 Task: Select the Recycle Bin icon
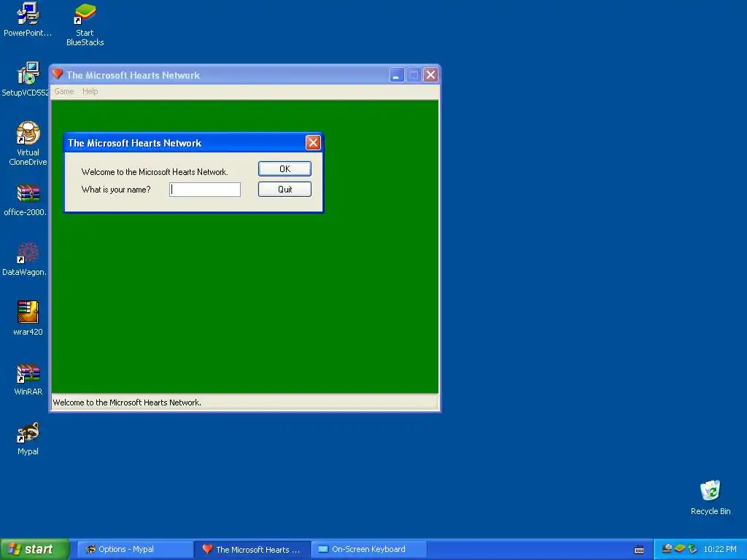tap(711, 497)
